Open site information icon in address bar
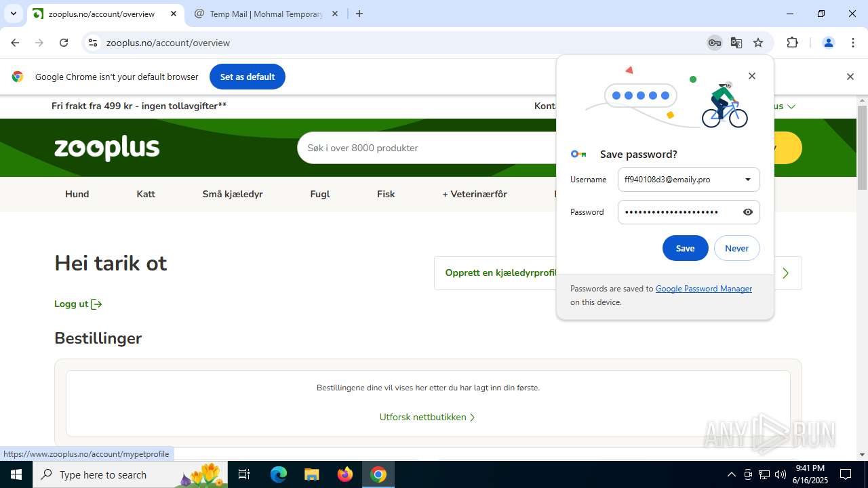The width and height of the screenshot is (868, 488). pyautogui.click(x=93, y=43)
